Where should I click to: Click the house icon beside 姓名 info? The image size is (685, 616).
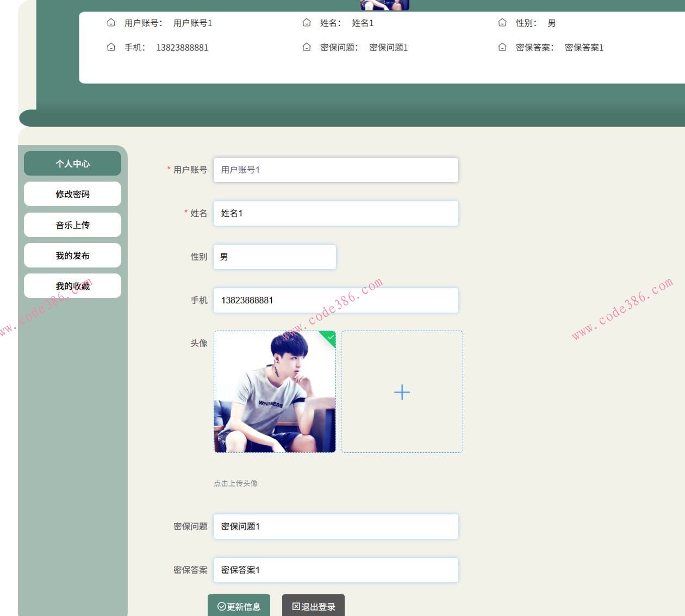pyautogui.click(x=307, y=23)
